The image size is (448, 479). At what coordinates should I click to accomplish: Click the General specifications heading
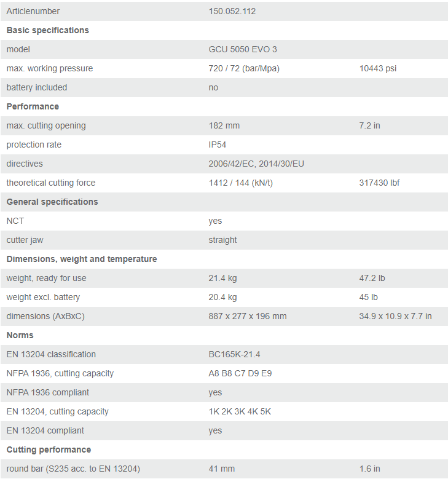click(x=52, y=202)
